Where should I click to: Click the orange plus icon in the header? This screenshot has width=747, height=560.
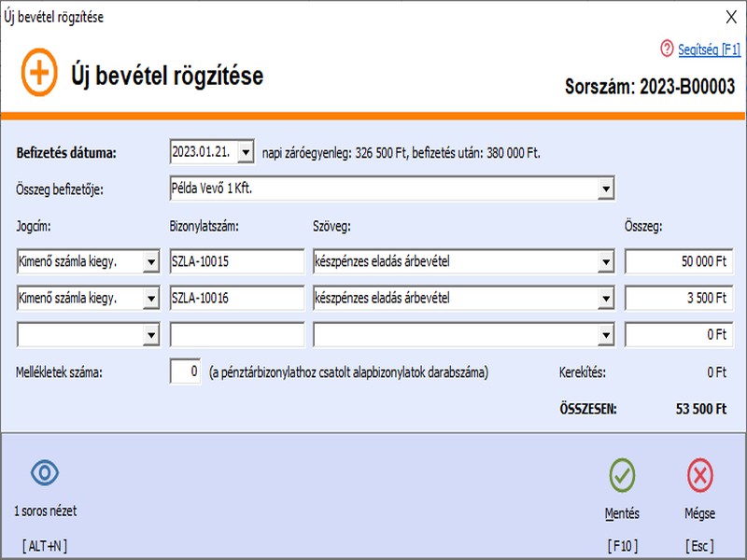(x=41, y=71)
